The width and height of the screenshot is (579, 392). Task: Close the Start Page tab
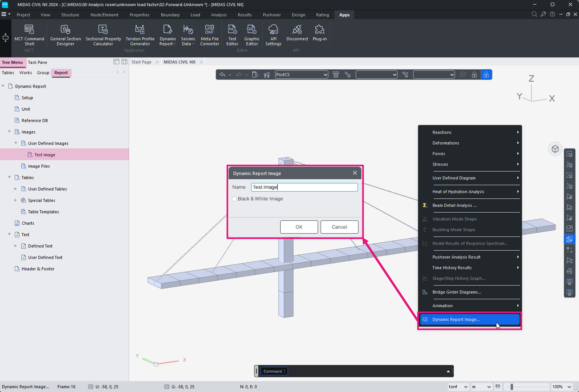157,62
